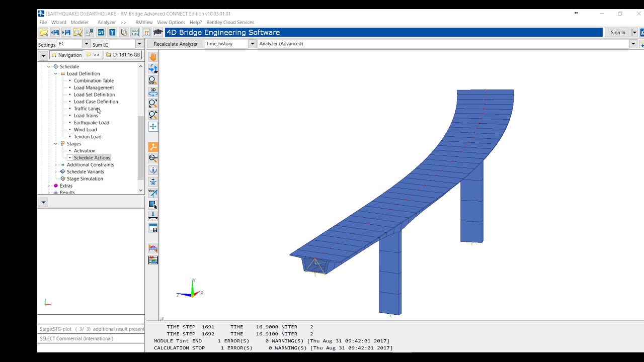Click the Y-shaped toolbar icon
The height and width of the screenshot is (362, 644).
click(112, 33)
